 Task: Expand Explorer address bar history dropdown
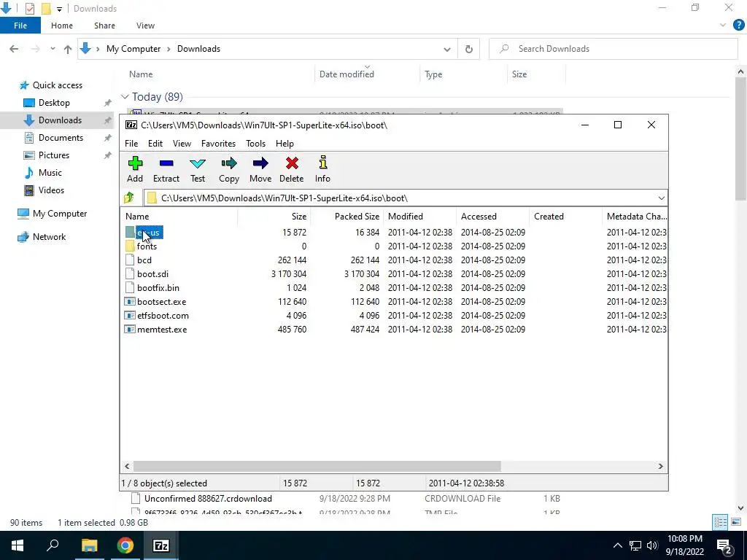(447, 49)
